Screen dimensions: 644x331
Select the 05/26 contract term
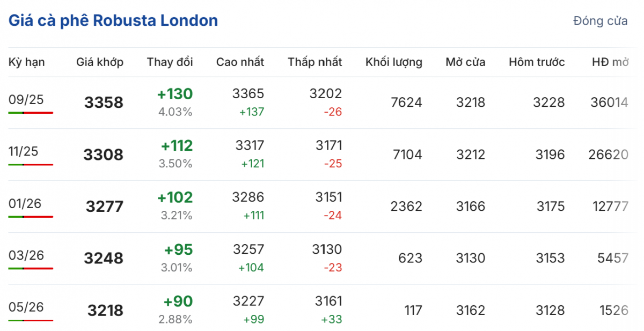(x=26, y=307)
